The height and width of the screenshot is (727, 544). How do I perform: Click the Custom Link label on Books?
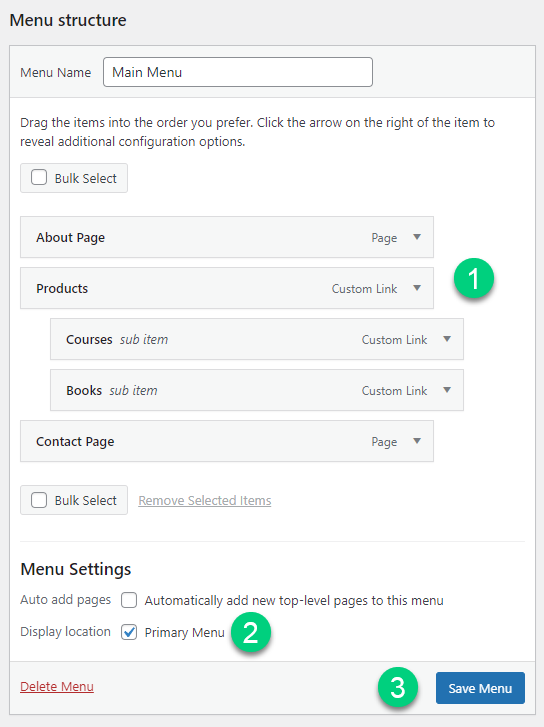pyautogui.click(x=394, y=390)
